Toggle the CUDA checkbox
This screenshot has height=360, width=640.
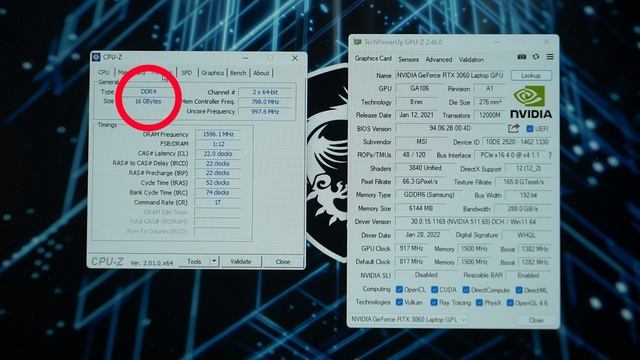click(x=434, y=289)
